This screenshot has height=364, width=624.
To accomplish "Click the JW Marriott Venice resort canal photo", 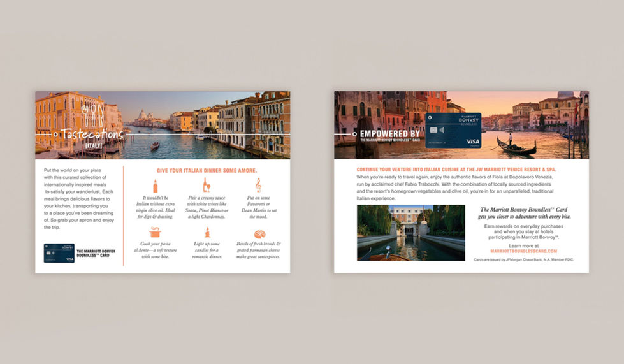I will (x=410, y=233).
